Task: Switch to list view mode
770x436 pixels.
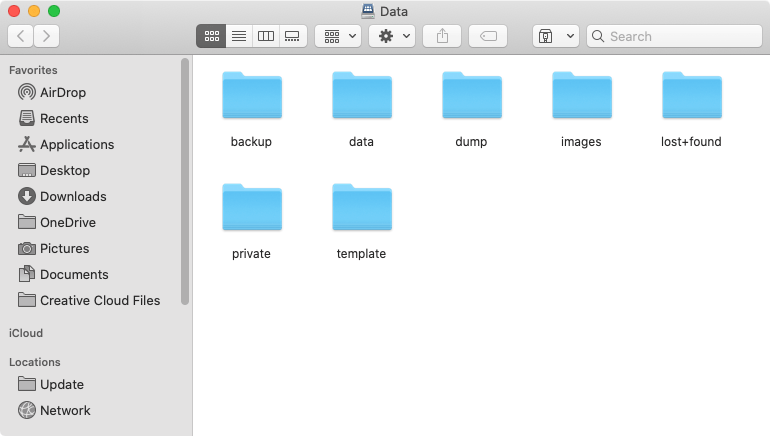Action: click(x=238, y=36)
